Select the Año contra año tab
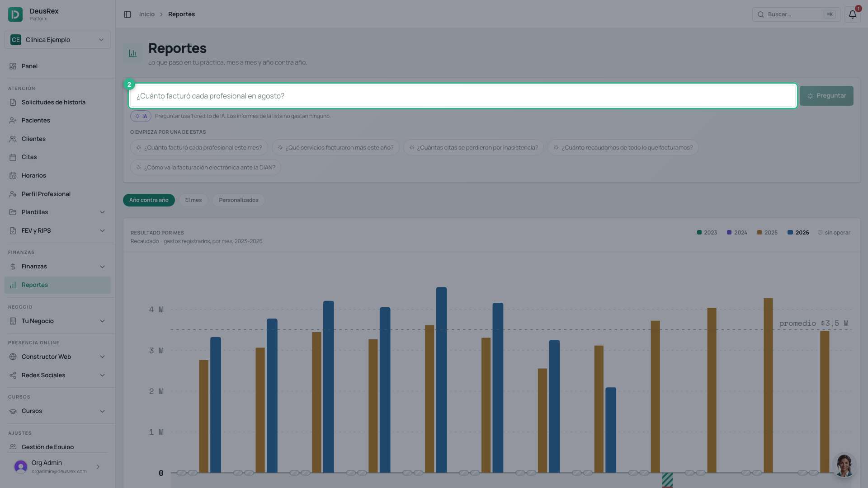 click(x=149, y=200)
